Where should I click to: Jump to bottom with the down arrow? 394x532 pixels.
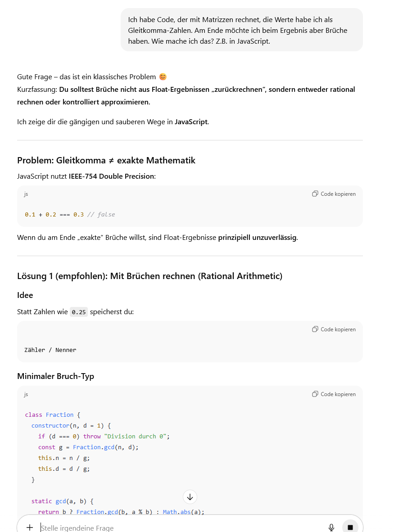(190, 497)
